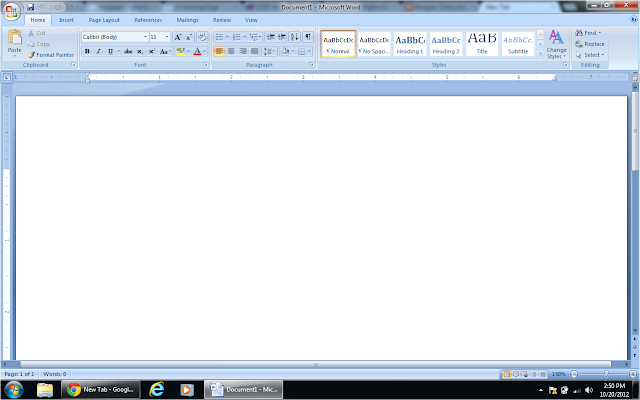The height and width of the screenshot is (400, 640).
Task: Go to the Review tab
Action: [x=222, y=20]
